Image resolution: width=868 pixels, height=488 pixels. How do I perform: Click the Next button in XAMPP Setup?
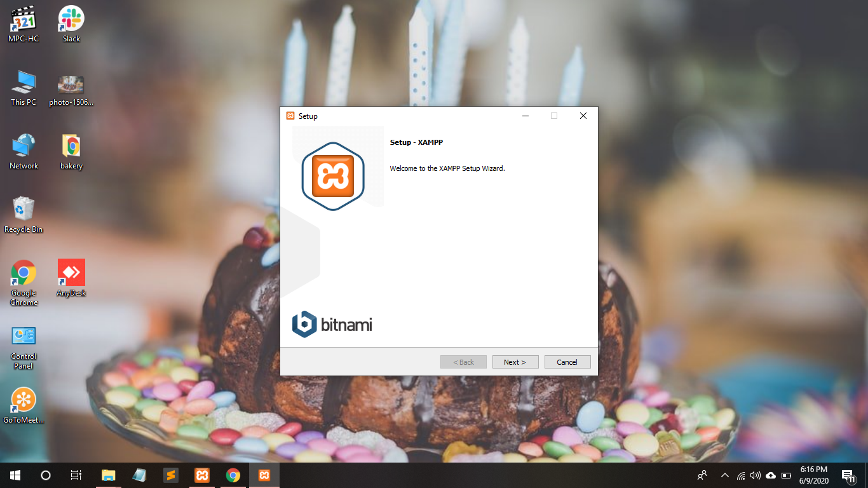(x=515, y=362)
